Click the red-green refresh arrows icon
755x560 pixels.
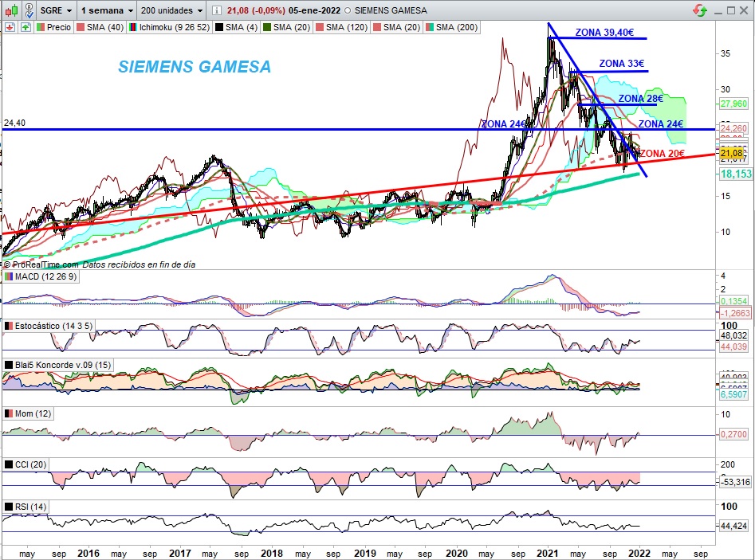click(x=700, y=10)
